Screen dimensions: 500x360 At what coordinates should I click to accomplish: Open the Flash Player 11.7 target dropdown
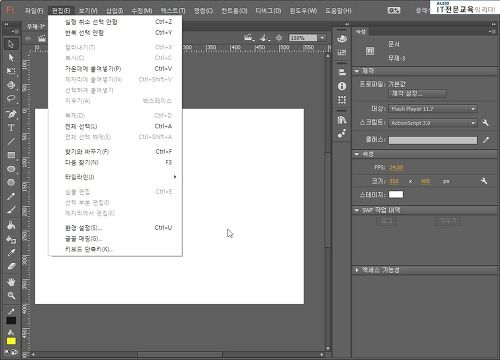tap(433, 109)
